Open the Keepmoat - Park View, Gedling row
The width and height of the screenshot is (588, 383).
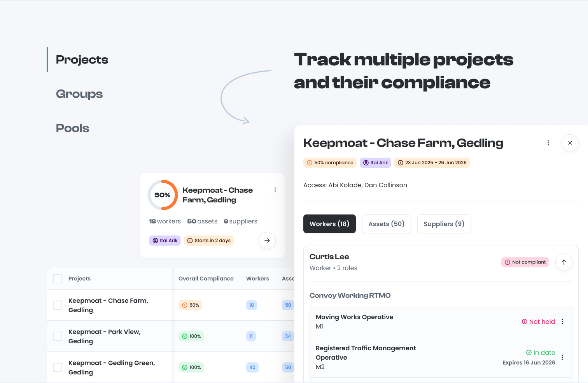105,336
